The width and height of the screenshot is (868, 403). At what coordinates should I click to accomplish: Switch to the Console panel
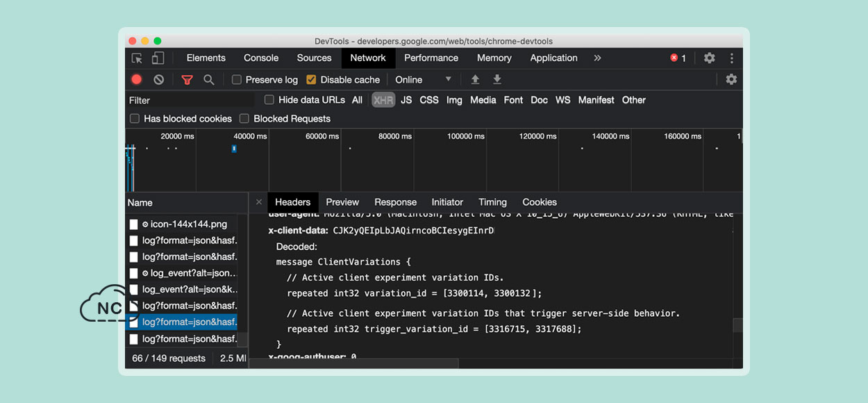[x=261, y=58]
